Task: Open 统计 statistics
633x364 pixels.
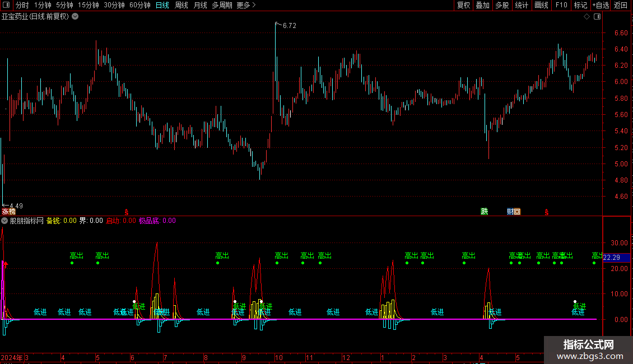Action: [x=521, y=5]
